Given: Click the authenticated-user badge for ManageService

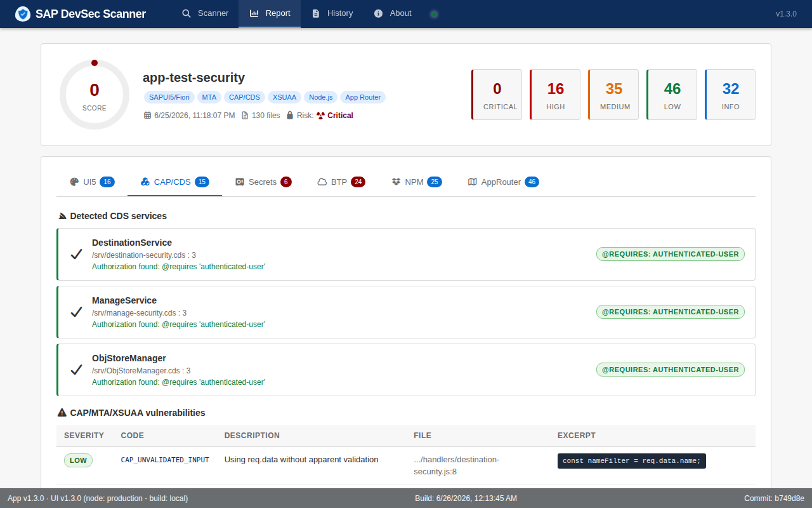Looking at the screenshot, I should 671,312.
